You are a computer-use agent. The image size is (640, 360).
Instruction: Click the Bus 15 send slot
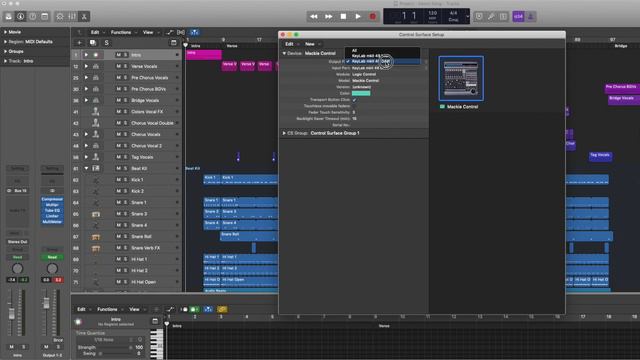(x=18, y=191)
